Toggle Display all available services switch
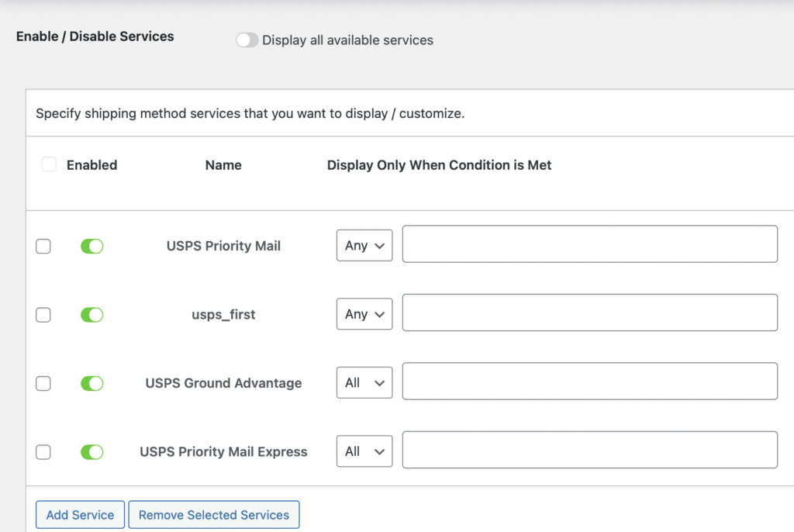The width and height of the screenshot is (794, 532). [x=247, y=40]
